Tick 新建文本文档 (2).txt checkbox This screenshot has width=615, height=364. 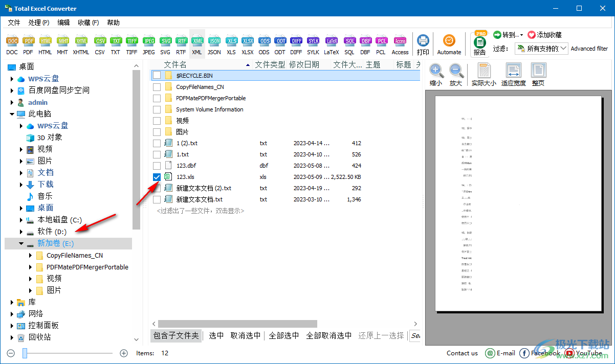[x=157, y=188]
